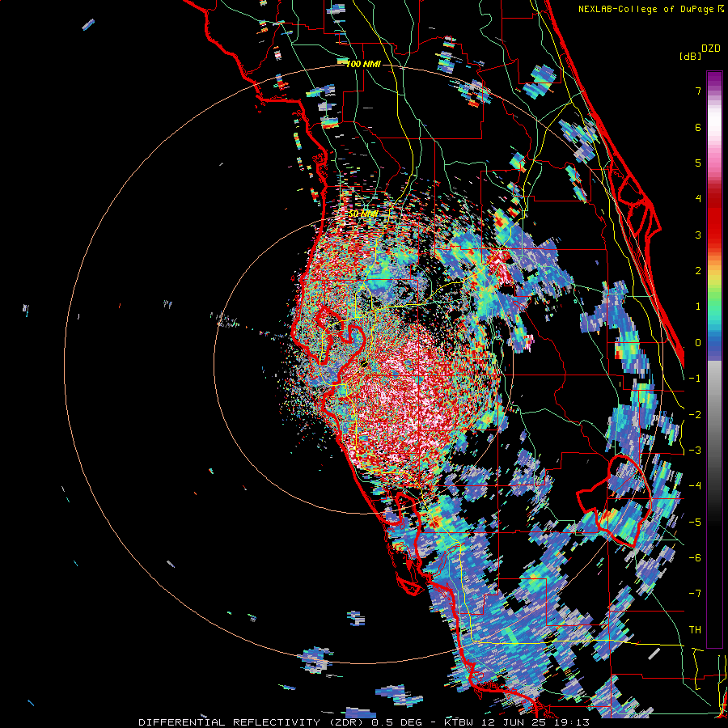Click the 100 NMI range ring label
The width and height of the screenshot is (728, 728).
pos(363,64)
